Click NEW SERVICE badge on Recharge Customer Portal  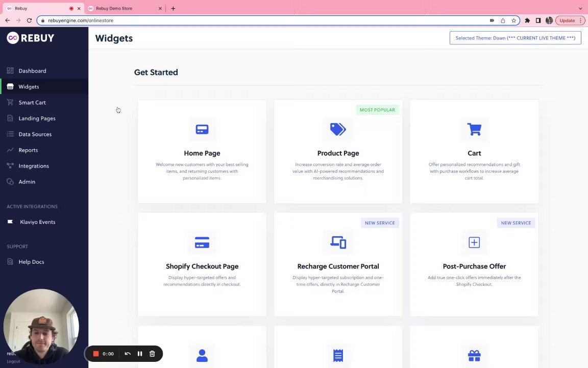point(380,223)
